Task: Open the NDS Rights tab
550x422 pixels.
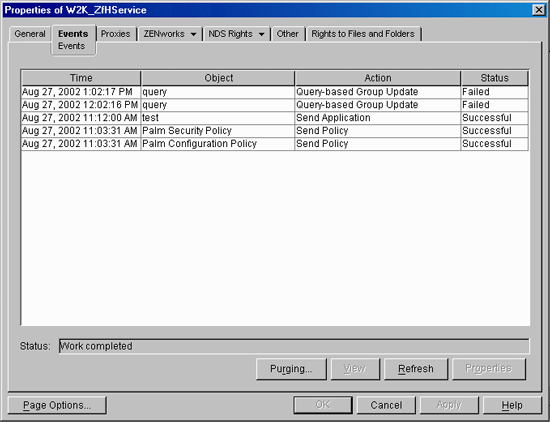Action: [x=230, y=34]
